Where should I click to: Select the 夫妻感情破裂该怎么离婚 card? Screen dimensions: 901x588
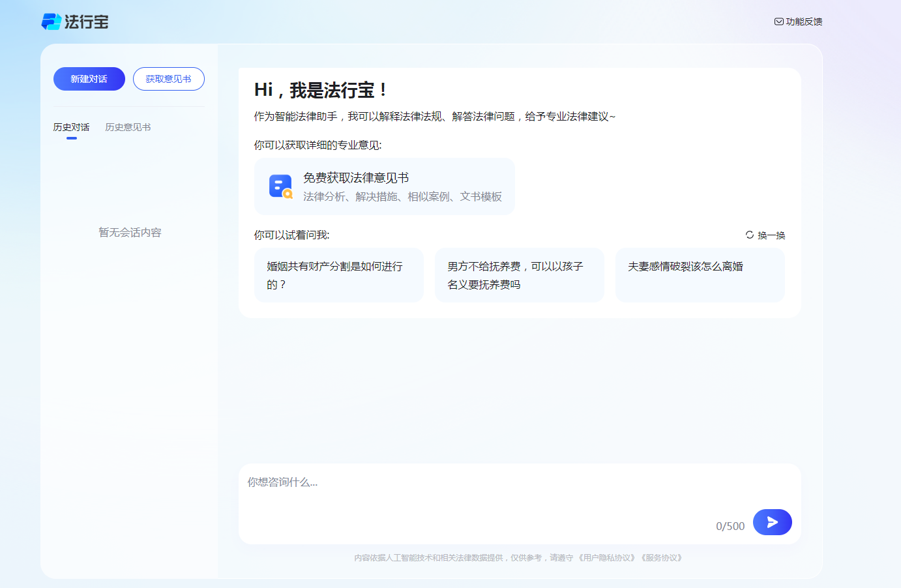(700, 275)
